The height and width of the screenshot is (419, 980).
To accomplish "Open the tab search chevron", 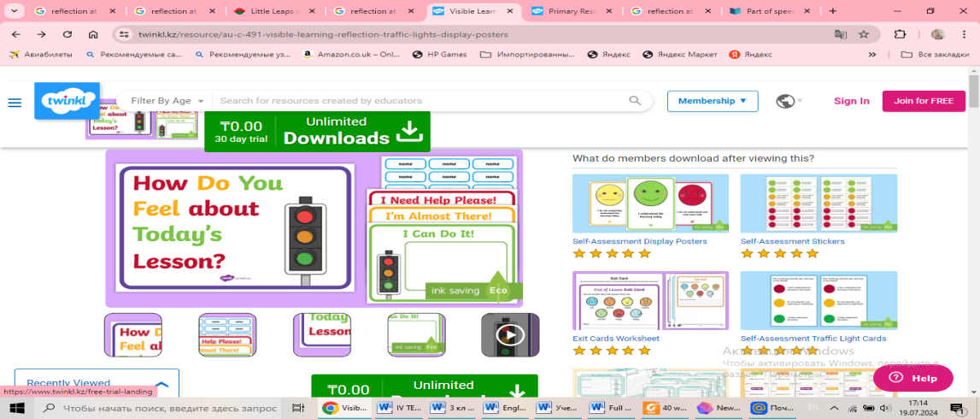I will pyautogui.click(x=15, y=10).
